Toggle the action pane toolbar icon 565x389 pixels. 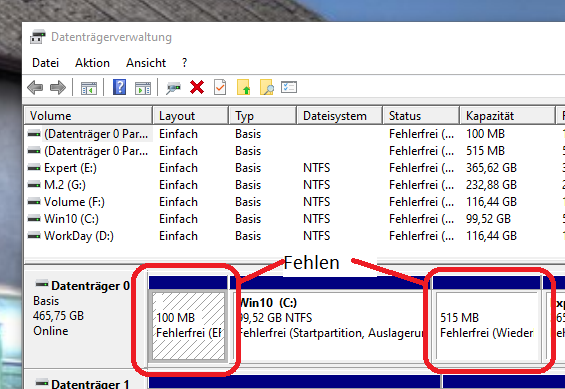(143, 88)
